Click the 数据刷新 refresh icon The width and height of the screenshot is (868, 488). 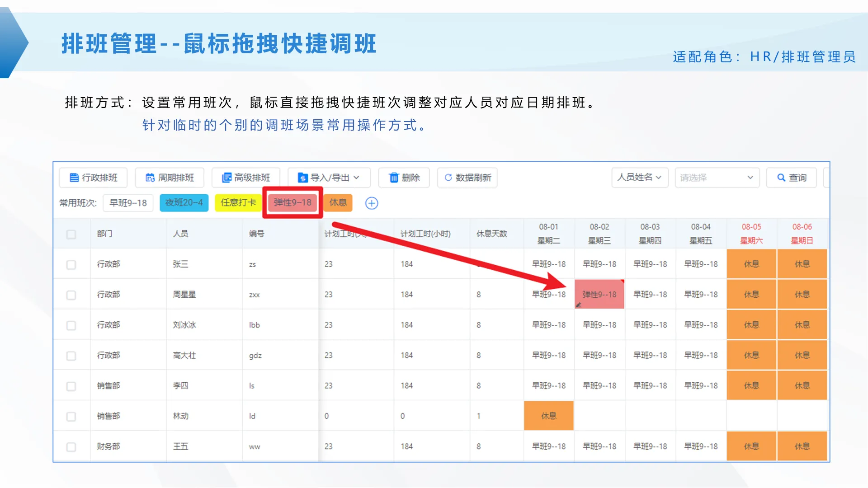(448, 178)
